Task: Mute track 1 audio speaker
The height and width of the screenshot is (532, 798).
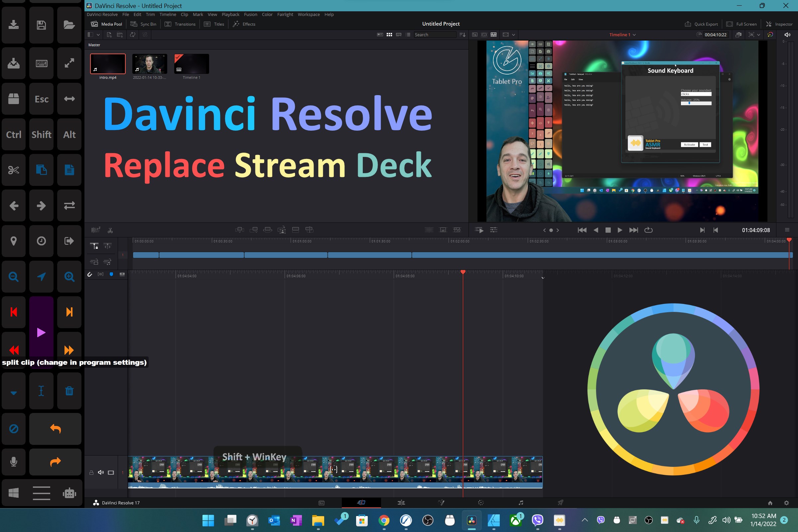Action: tap(101, 472)
